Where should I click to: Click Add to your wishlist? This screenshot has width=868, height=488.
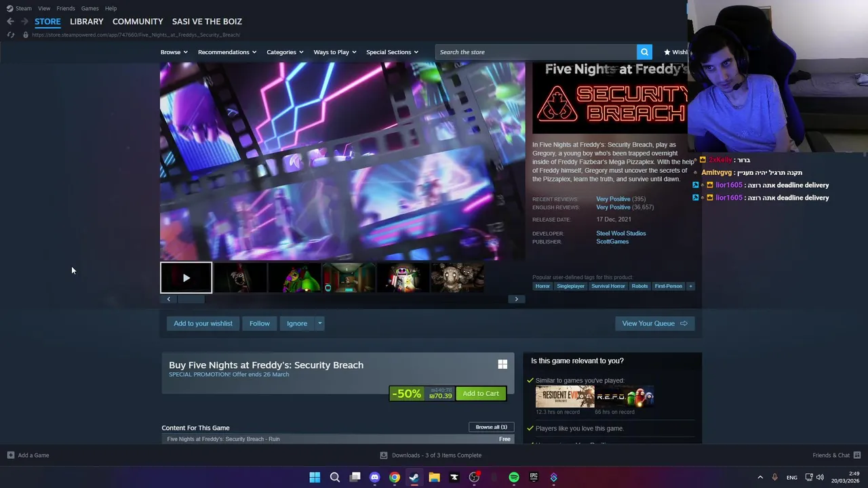click(x=203, y=323)
